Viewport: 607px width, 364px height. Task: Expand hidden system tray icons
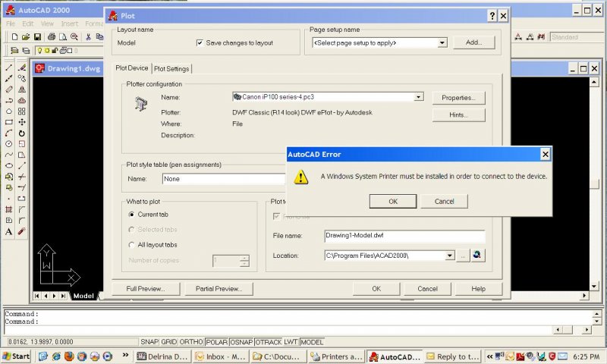click(x=489, y=356)
